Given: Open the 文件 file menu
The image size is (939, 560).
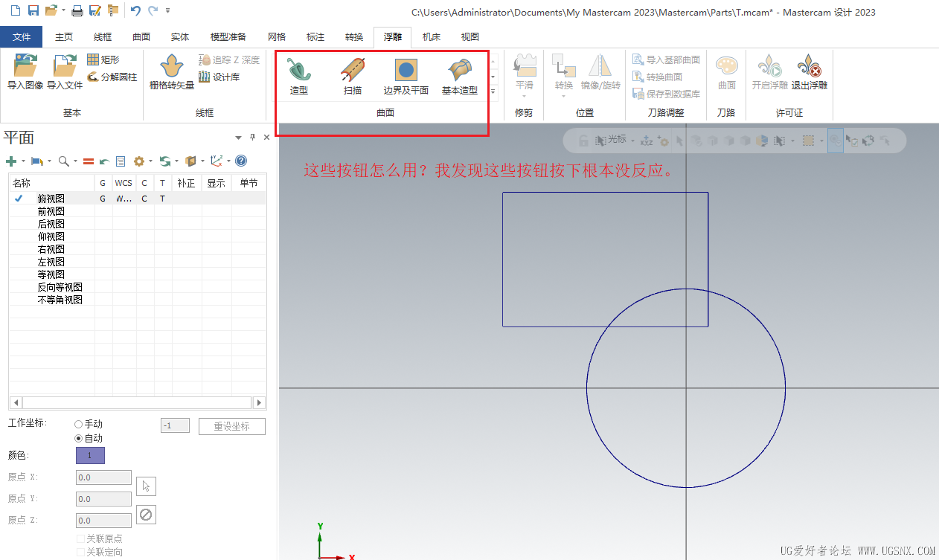Looking at the screenshot, I should pyautogui.click(x=22, y=36).
